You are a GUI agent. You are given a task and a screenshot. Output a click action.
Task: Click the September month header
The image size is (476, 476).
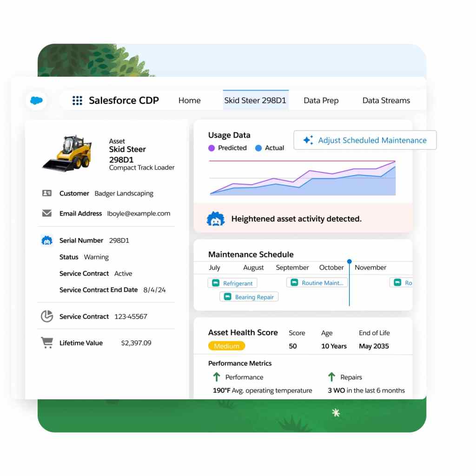click(292, 267)
